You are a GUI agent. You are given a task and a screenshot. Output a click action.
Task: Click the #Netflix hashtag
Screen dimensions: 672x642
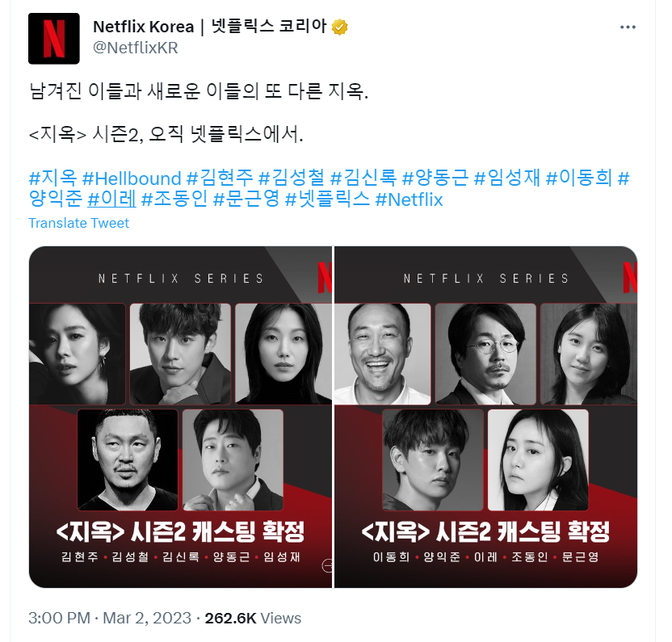point(409,199)
